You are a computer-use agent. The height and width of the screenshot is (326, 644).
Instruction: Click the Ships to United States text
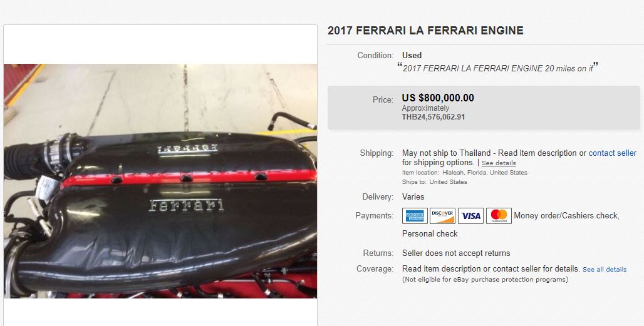435,182
